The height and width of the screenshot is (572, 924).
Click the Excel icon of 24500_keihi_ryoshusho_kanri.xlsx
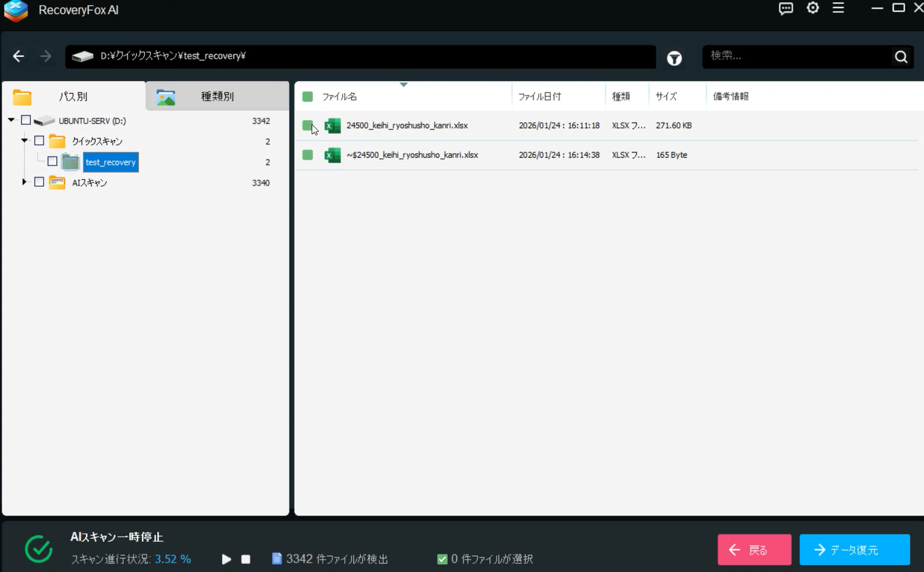point(332,126)
